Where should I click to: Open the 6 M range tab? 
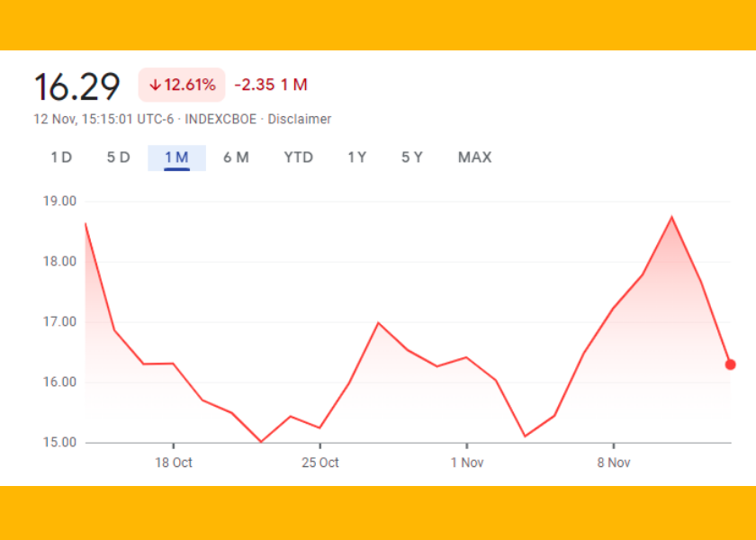pos(236,157)
